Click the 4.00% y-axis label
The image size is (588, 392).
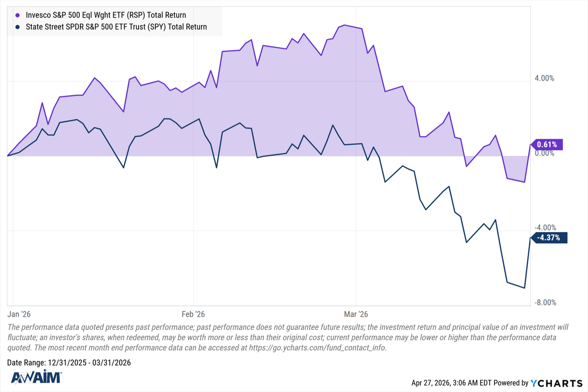543,78
